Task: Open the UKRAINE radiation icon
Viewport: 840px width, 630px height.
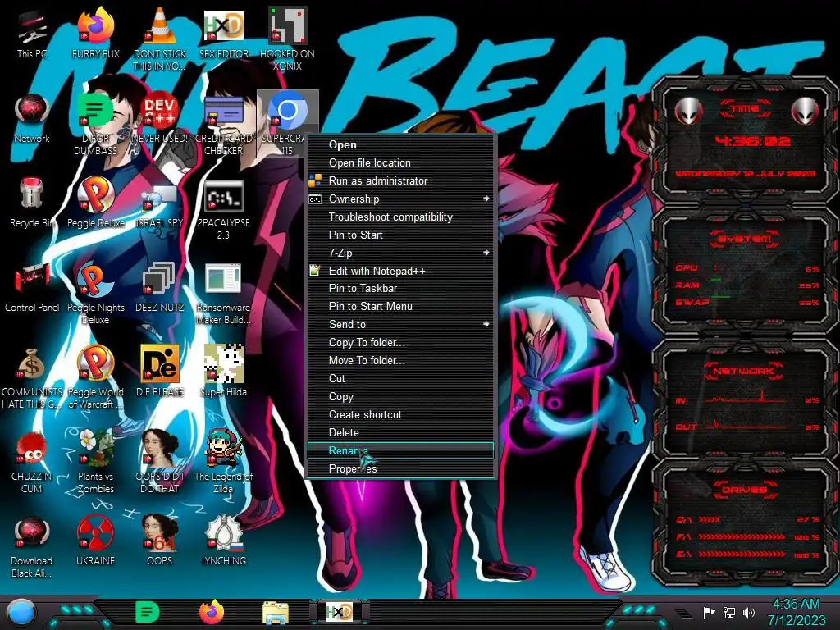Action: tap(96, 541)
